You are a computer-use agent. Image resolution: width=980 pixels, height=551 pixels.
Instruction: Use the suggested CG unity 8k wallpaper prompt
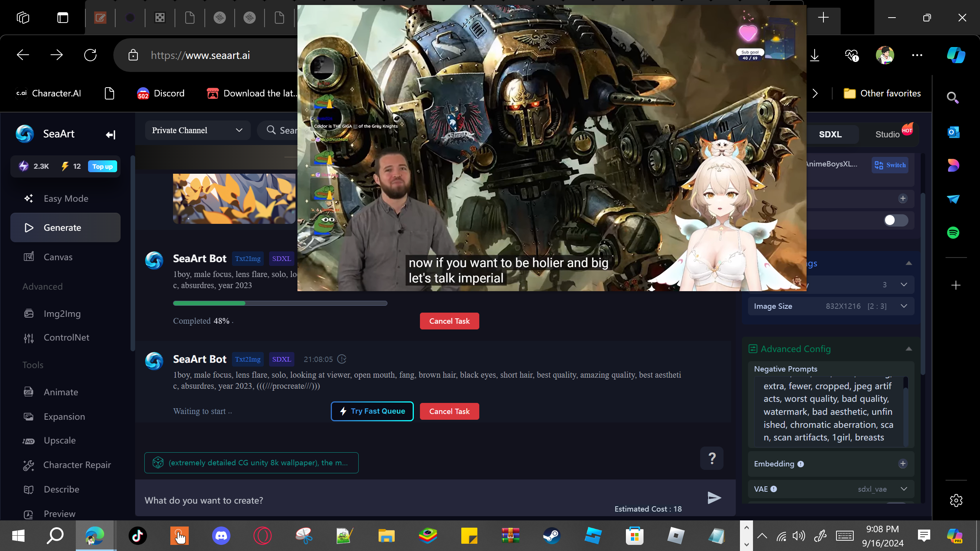point(251,463)
